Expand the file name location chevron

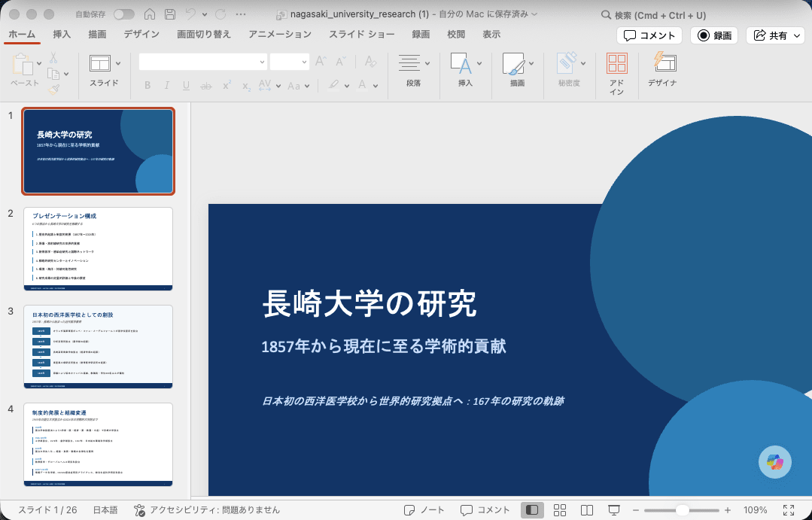[534, 14]
